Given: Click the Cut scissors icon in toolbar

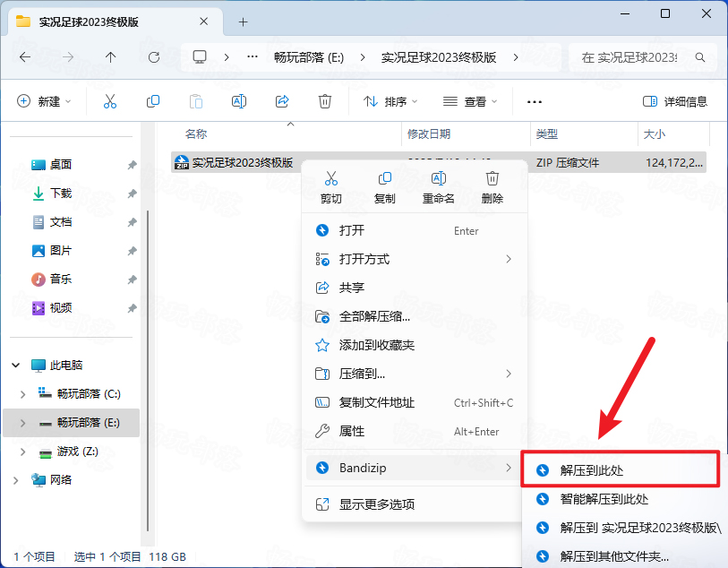Looking at the screenshot, I should click(110, 101).
